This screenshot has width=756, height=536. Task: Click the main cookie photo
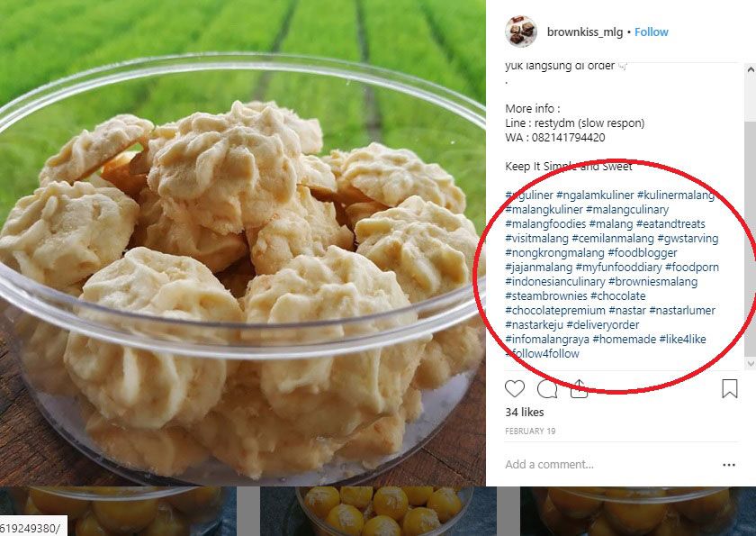pyautogui.click(x=242, y=242)
